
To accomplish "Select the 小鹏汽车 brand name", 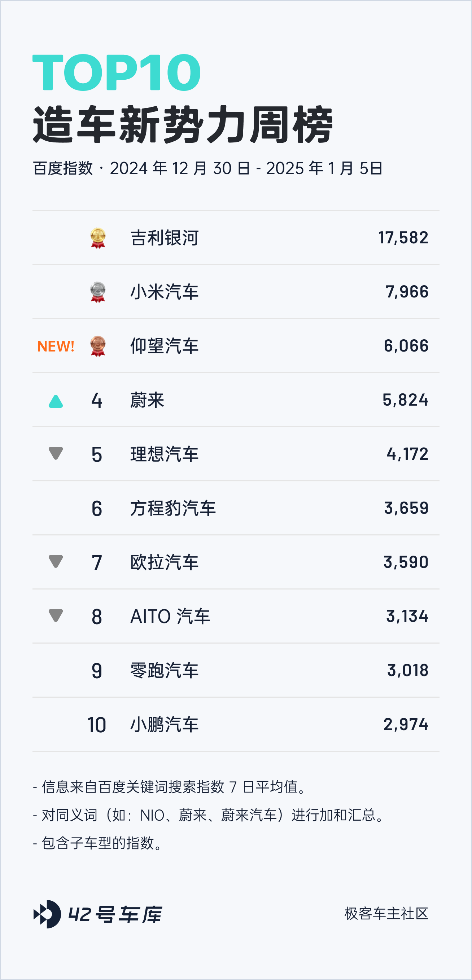I will pyautogui.click(x=165, y=724).
